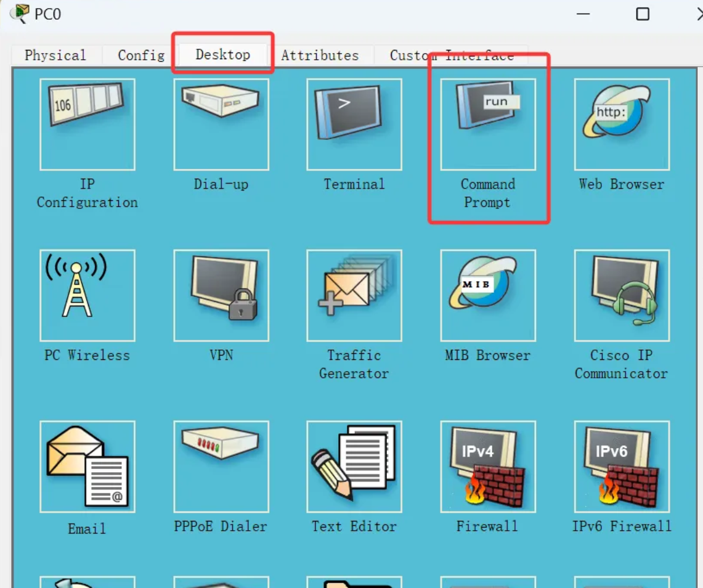703x588 pixels.
Task: Click the Dial-up label text
Action: [x=221, y=184]
